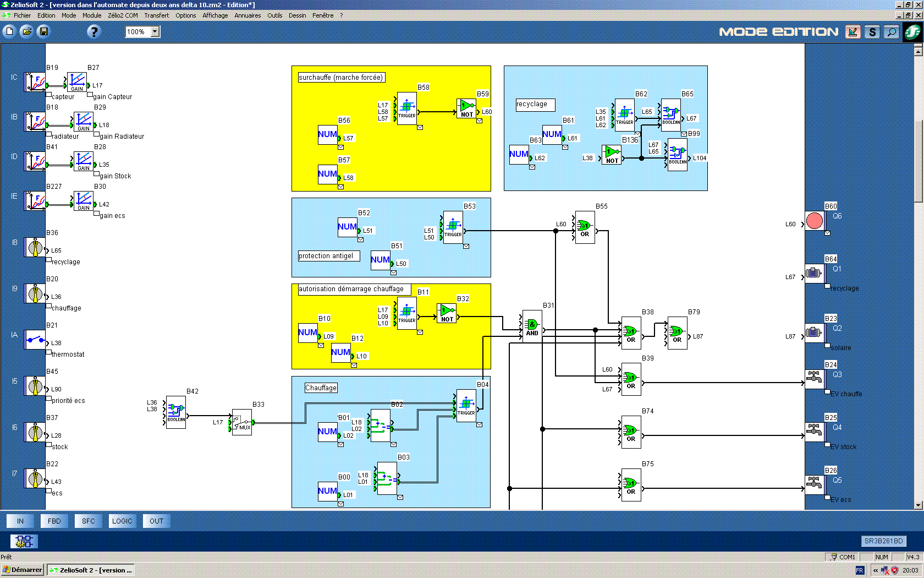Switch to simulation mode with S icon
The image size is (924, 578).
(x=872, y=32)
